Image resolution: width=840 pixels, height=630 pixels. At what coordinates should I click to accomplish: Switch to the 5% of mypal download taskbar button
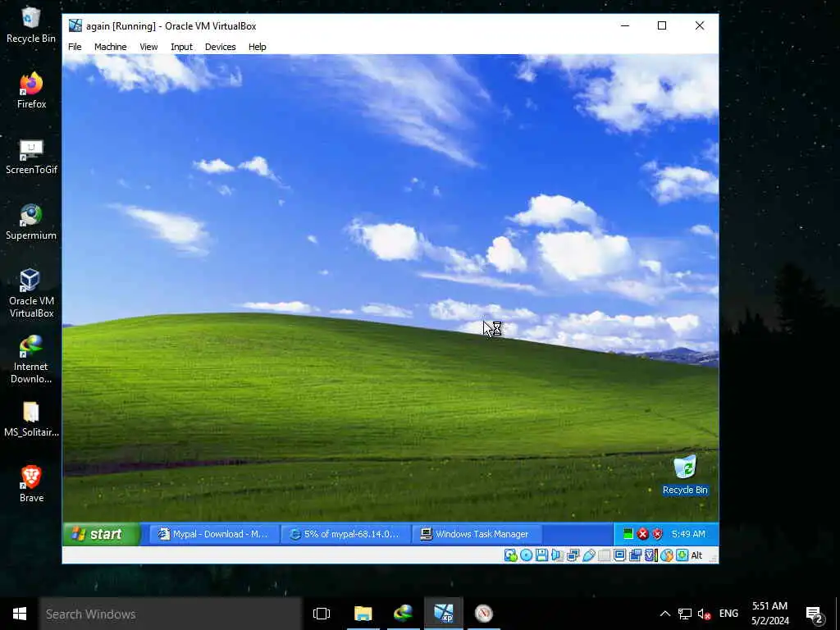[x=346, y=534]
